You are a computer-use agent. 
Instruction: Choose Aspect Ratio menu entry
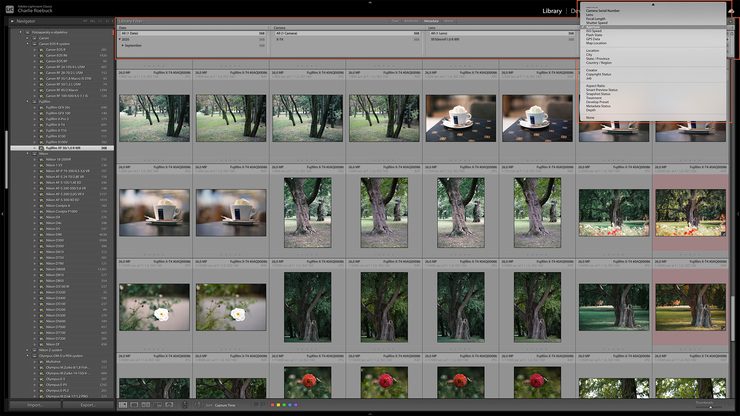point(596,86)
